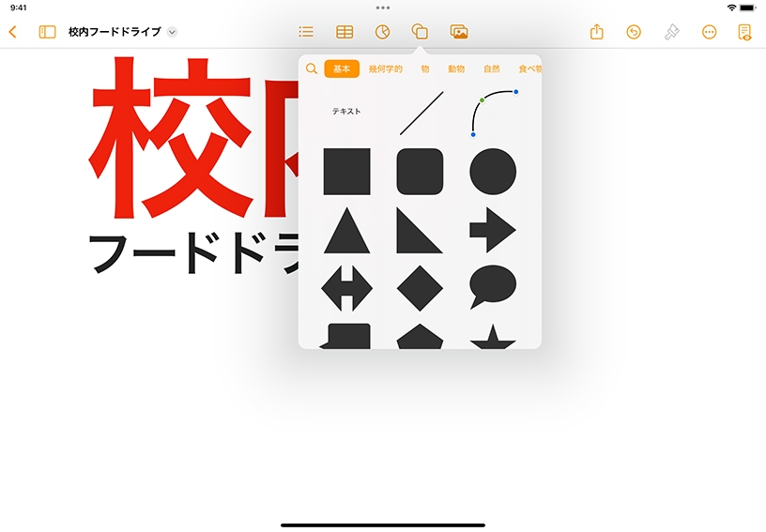Insert a テキスト text box
Image resolution: width=766 pixels, height=532 pixels.
(x=346, y=112)
